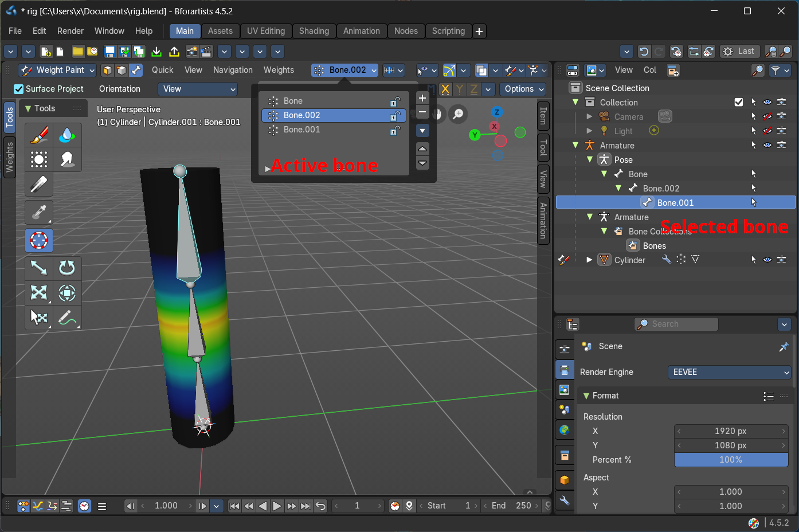Open the Weights menu in viewport header
This screenshot has width=799, height=532.
279,70
